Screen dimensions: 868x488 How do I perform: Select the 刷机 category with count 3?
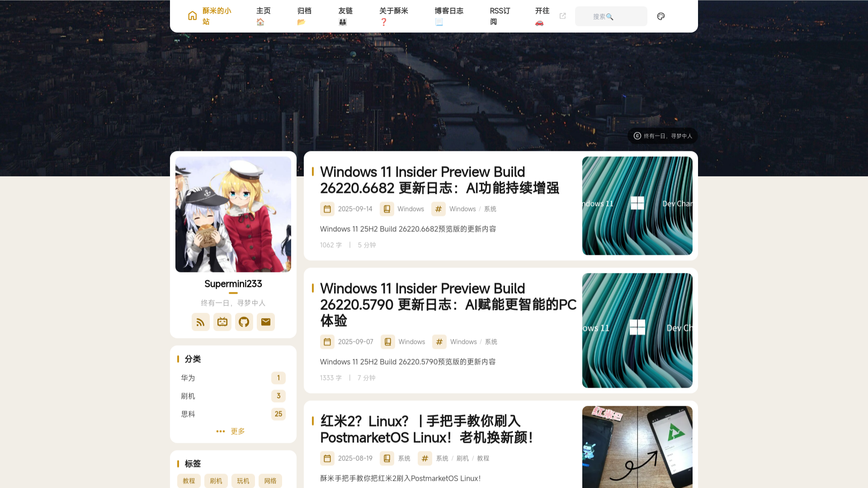click(233, 396)
